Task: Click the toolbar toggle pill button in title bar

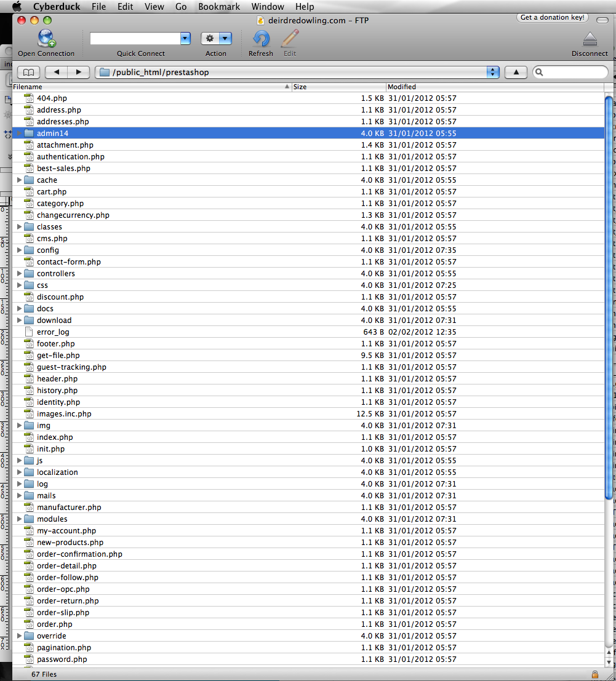Action: pyautogui.click(x=602, y=20)
